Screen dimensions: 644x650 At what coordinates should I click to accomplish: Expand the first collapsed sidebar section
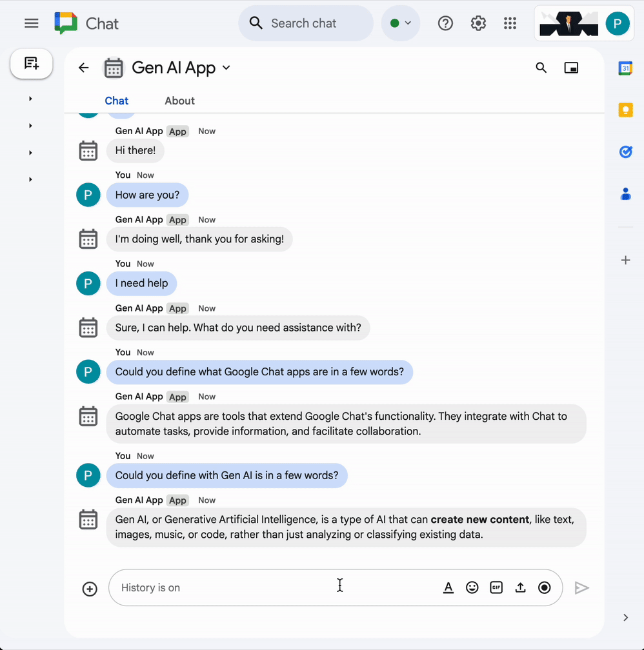(30, 99)
